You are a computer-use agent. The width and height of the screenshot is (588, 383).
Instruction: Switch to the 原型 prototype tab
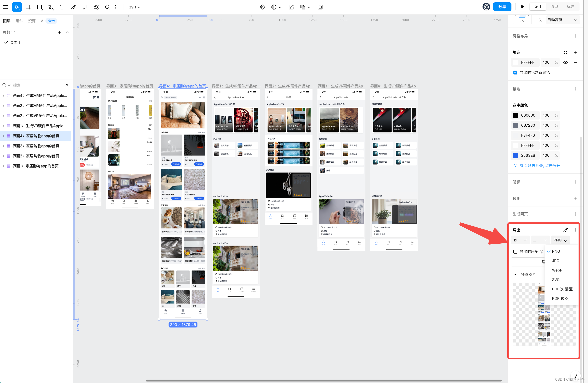coord(554,7)
